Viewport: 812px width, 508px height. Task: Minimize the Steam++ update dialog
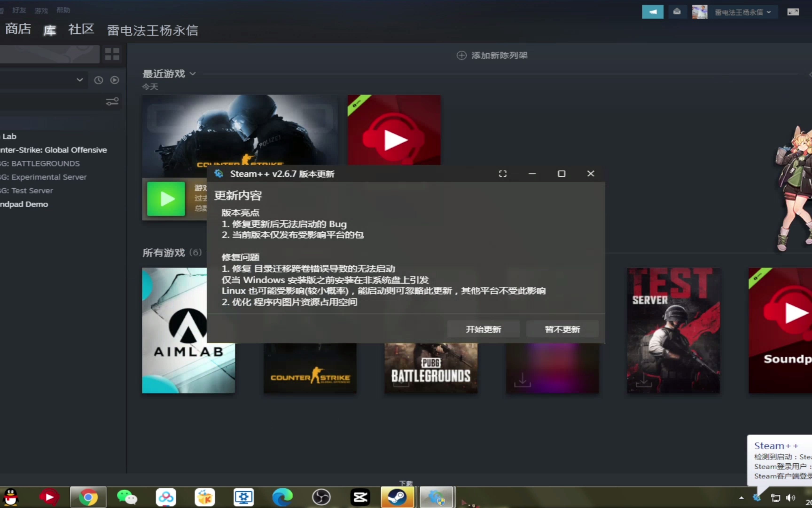click(532, 174)
